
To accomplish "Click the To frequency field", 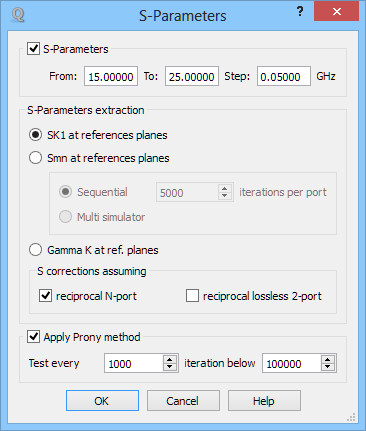I will (192, 76).
